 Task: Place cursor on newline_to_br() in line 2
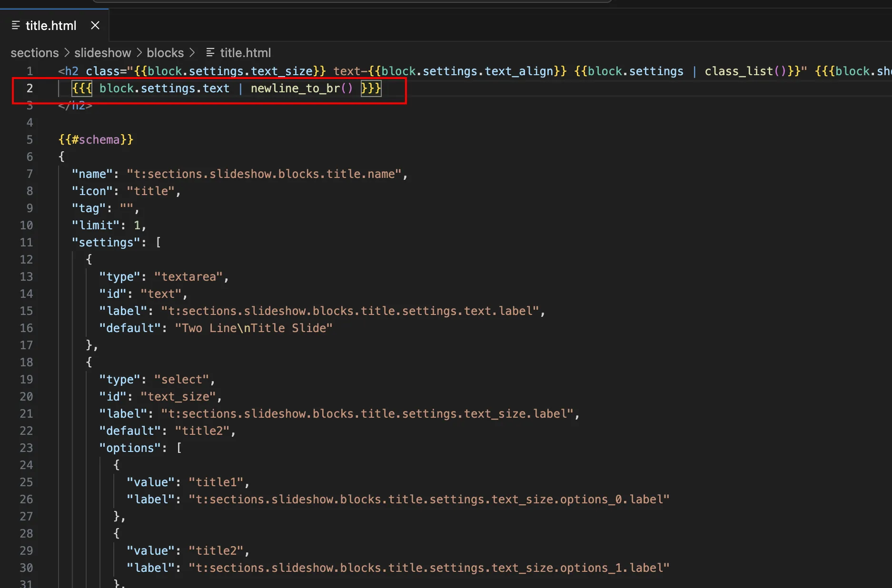click(301, 88)
